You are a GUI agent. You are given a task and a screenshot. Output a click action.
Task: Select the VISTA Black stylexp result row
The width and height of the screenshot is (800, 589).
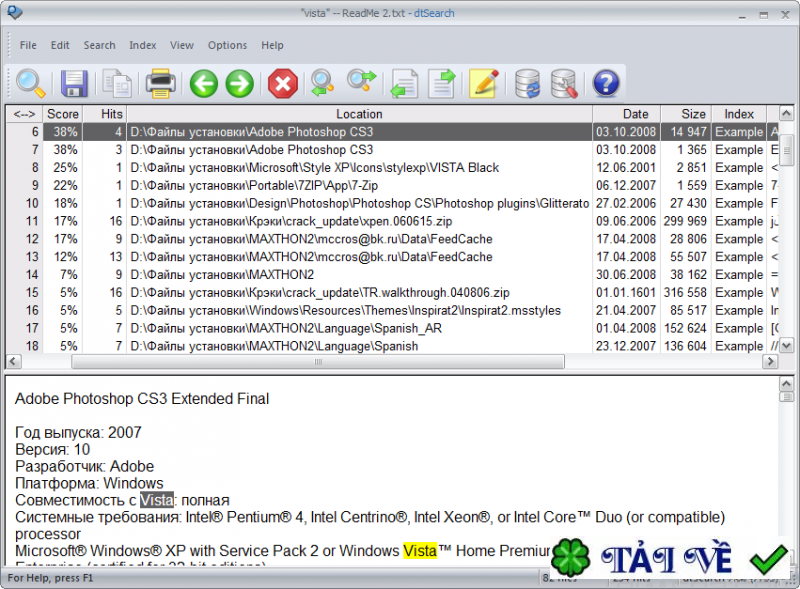[392, 167]
